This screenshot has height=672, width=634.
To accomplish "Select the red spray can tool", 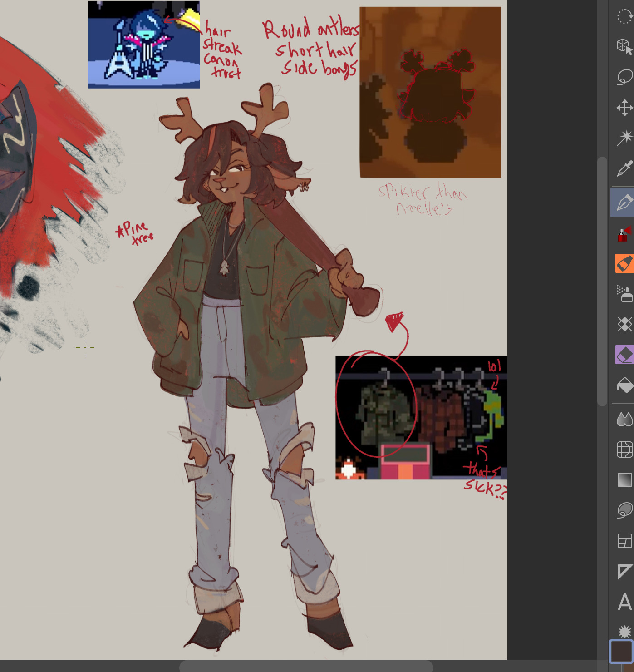I will (x=624, y=234).
